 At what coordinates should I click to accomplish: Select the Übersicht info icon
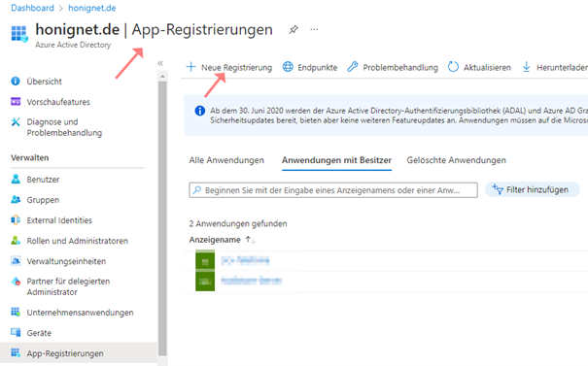tap(16, 81)
